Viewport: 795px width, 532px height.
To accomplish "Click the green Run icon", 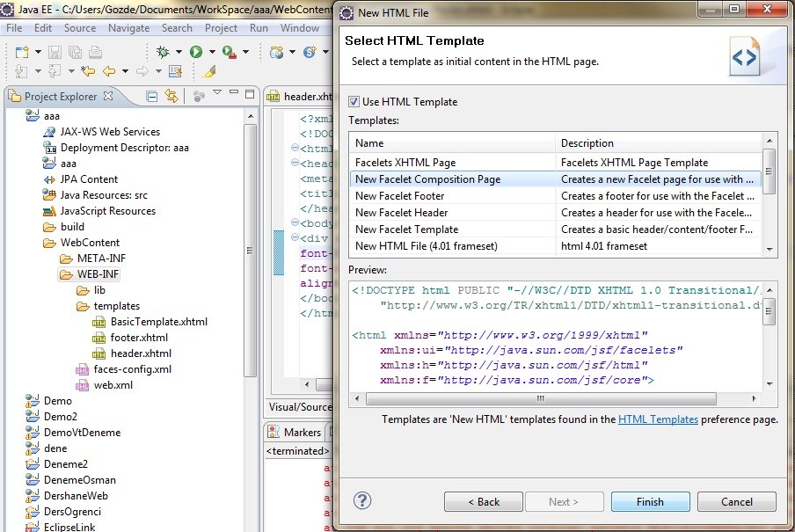I will 196,52.
